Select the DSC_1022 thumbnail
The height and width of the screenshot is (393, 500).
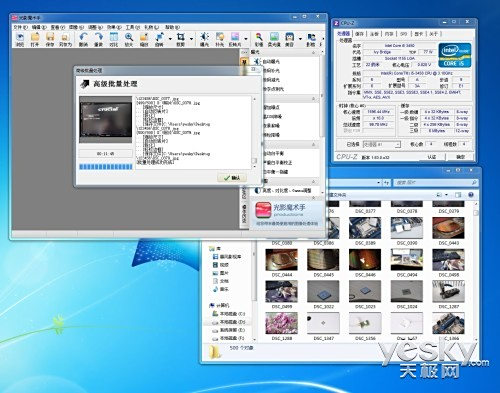tap(323, 292)
